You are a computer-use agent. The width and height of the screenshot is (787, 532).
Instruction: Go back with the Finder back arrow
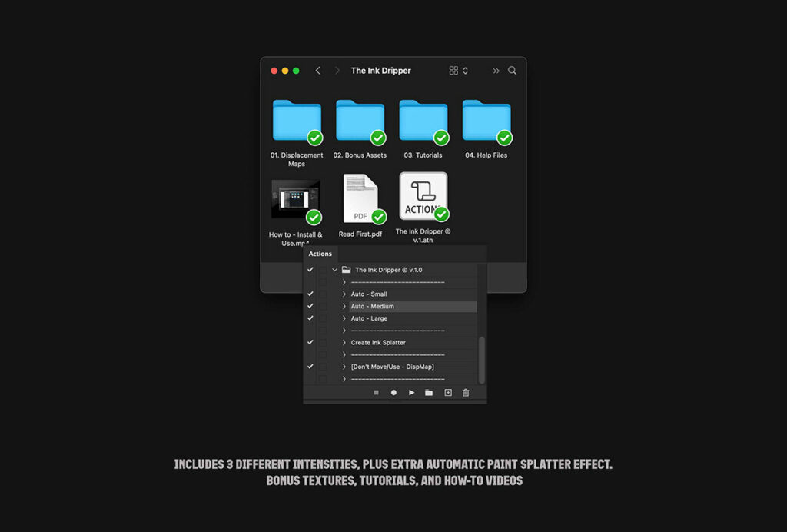(x=318, y=71)
